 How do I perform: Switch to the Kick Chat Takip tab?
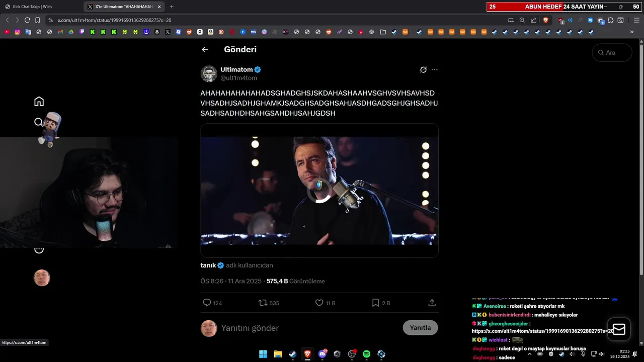[40, 7]
